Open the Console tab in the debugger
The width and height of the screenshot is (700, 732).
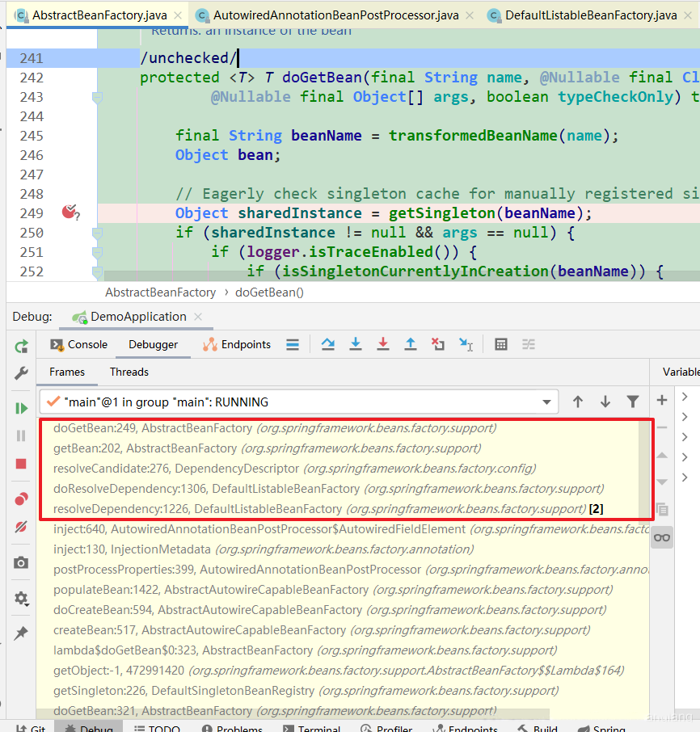pos(79,344)
